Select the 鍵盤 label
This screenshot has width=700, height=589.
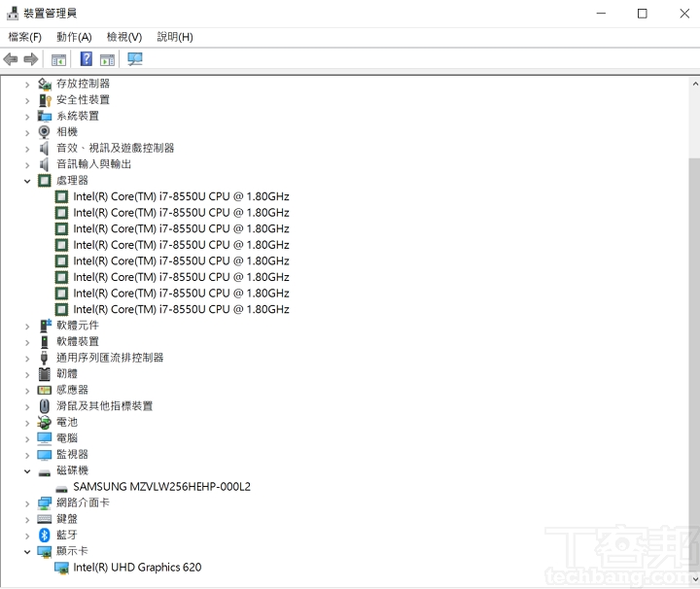pyautogui.click(x=67, y=519)
